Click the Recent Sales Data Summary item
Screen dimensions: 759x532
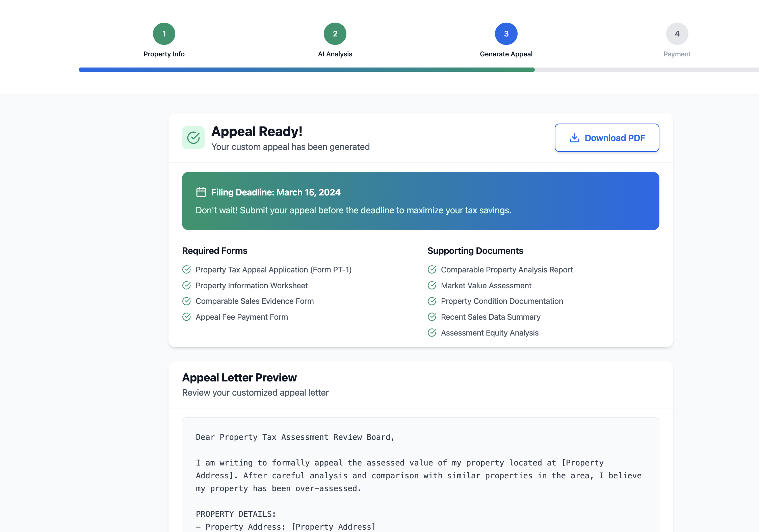(x=490, y=317)
